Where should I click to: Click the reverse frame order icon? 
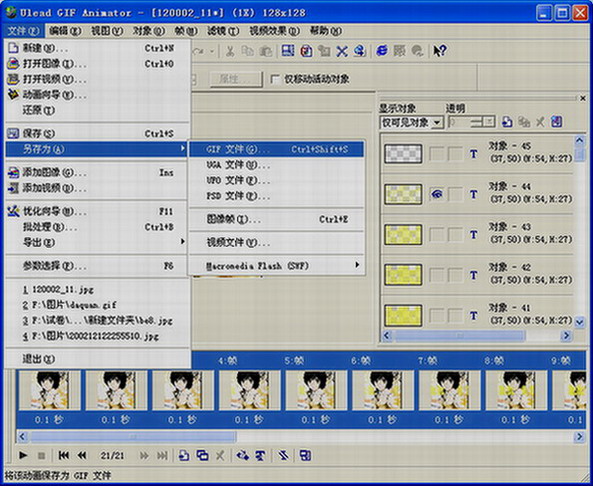283,455
